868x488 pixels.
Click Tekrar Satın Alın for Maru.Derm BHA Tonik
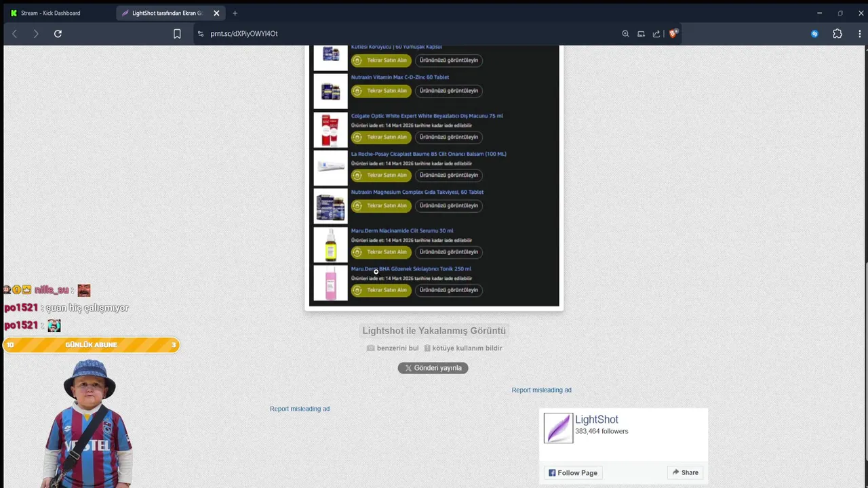coord(381,290)
